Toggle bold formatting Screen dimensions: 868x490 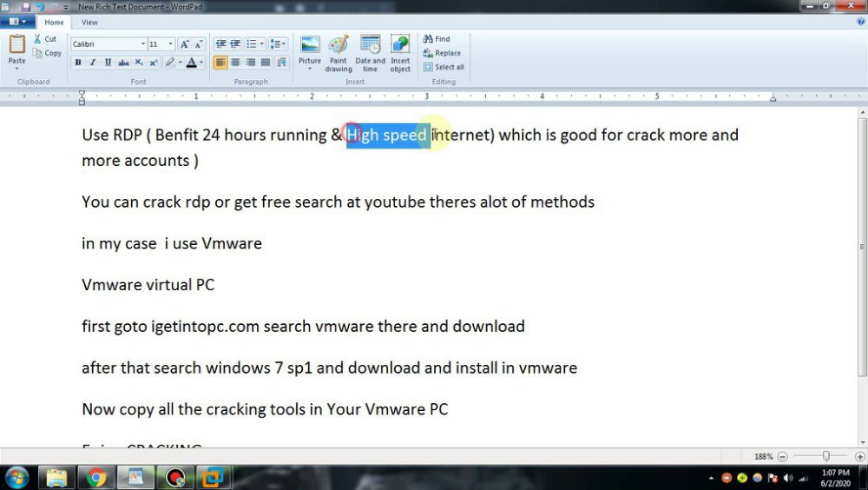click(x=78, y=62)
